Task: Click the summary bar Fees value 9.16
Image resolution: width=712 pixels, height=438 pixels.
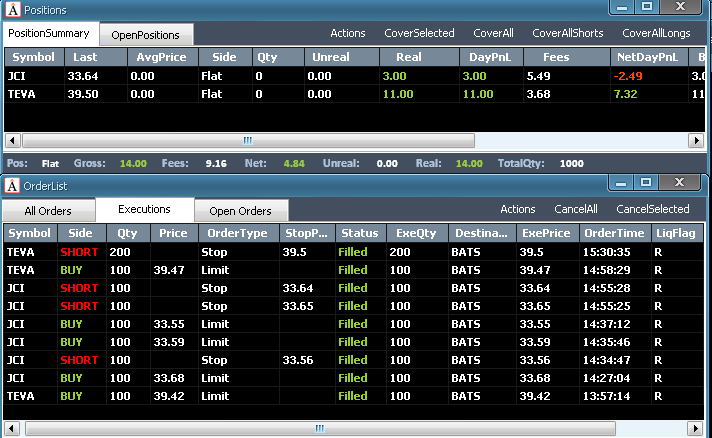Action: [x=216, y=163]
